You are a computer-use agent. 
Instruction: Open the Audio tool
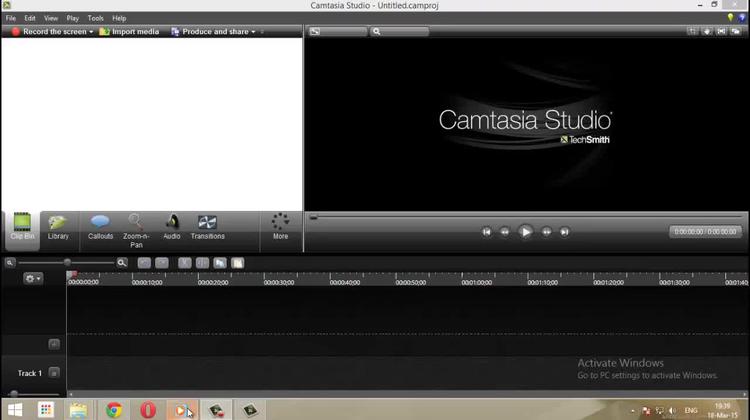172,227
